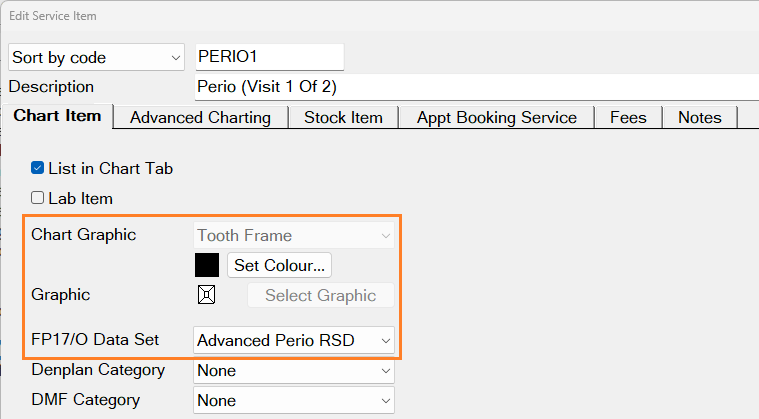Open the DMF Category dropdown
The width and height of the screenshot is (759, 419).
tap(294, 400)
